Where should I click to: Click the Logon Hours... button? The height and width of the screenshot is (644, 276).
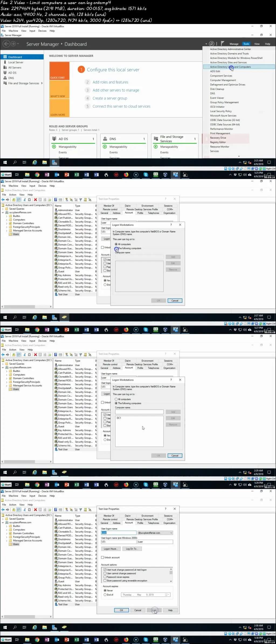[111, 549]
